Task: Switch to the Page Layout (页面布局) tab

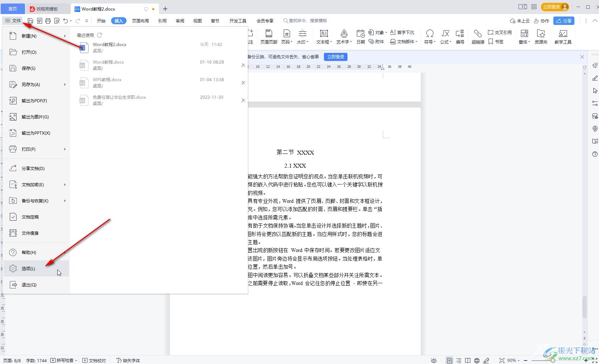Action: pyautogui.click(x=141, y=21)
